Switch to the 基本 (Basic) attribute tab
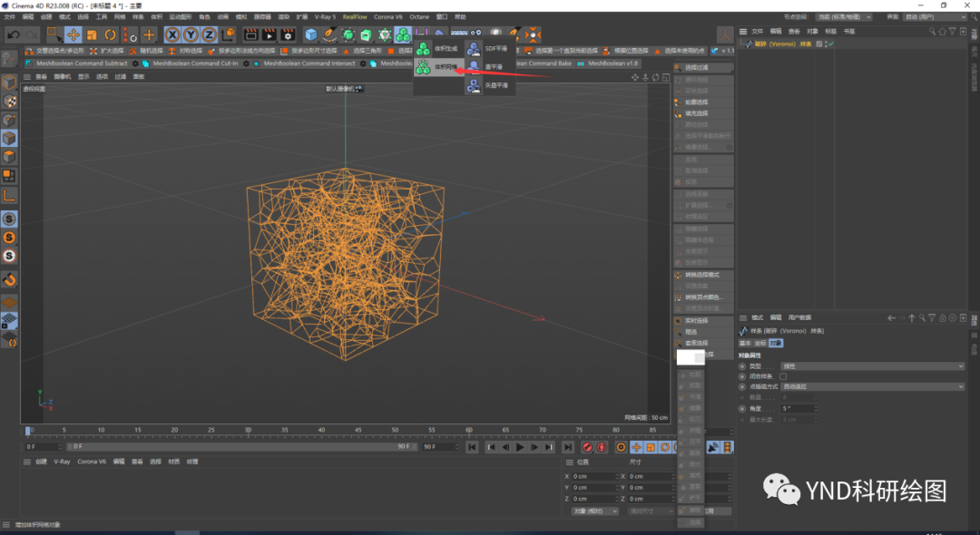This screenshot has height=535, width=980. [x=745, y=344]
